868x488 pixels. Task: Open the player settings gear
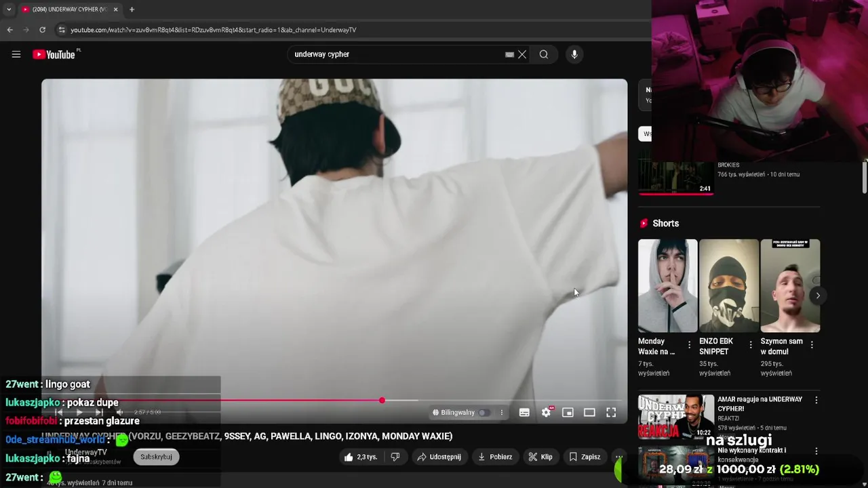pos(547,412)
